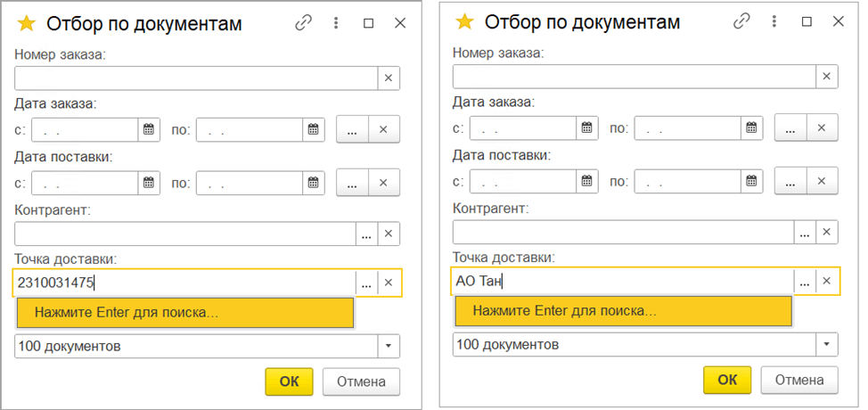This screenshot has width=868, height=410.
Task: Open the 'Точка доставки' selection ellipsis beside 'АО Тан'
Action: click(x=805, y=282)
